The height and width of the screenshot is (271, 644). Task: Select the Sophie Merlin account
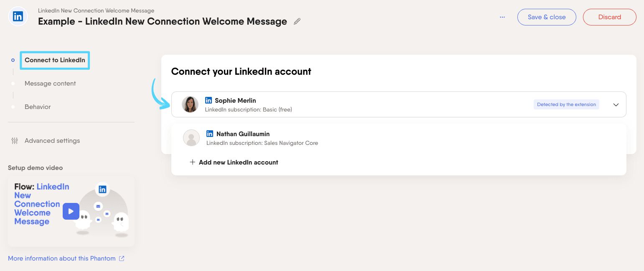(x=399, y=104)
